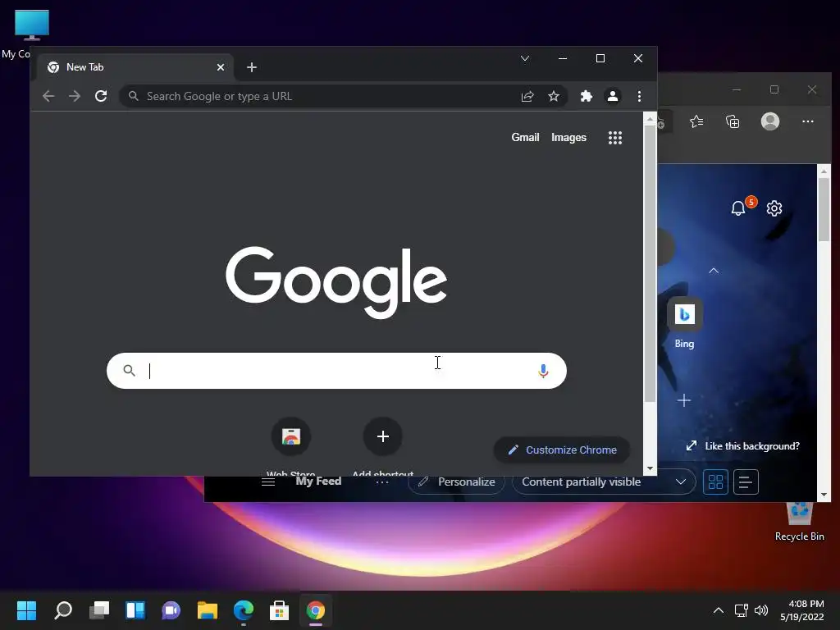Screen dimensions: 840x630
Task: Open Windows Start menu
Action: 26,610
